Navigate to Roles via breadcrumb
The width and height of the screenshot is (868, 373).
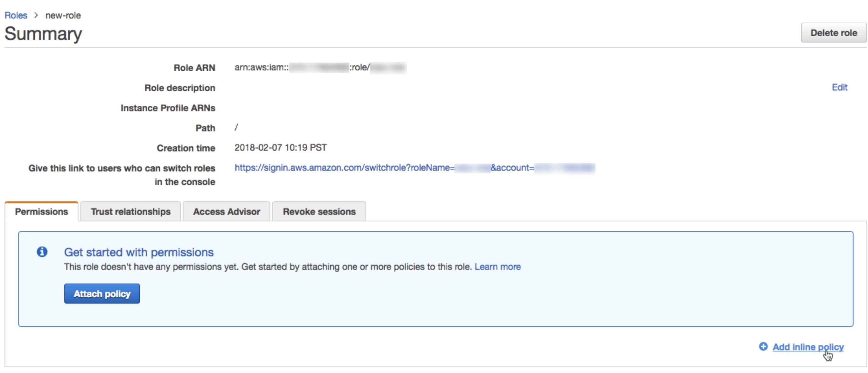click(x=16, y=15)
